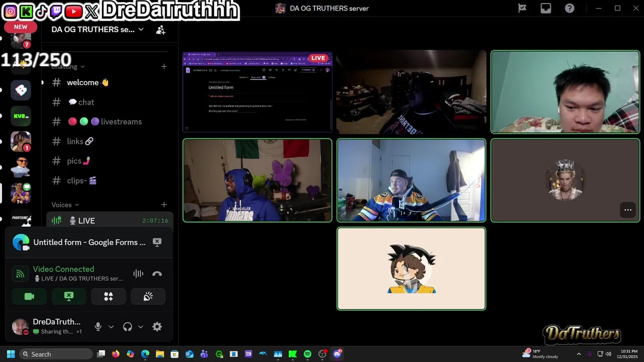Open the Video Connected connection status icon
The width and height of the screenshot is (644, 362).
tap(20, 274)
